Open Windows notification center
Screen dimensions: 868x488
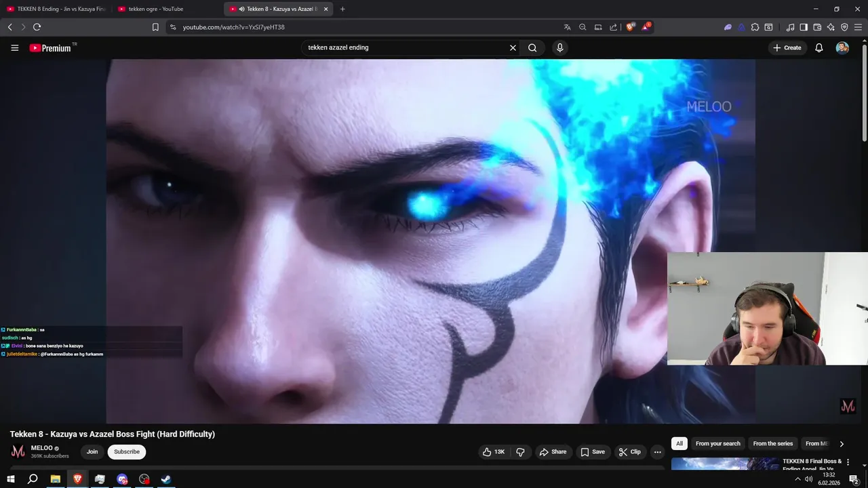click(854, 479)
